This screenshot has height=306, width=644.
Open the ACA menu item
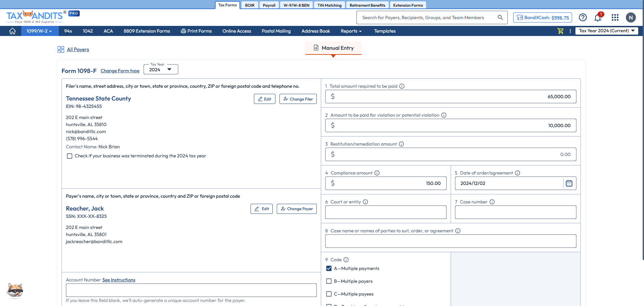108,31
